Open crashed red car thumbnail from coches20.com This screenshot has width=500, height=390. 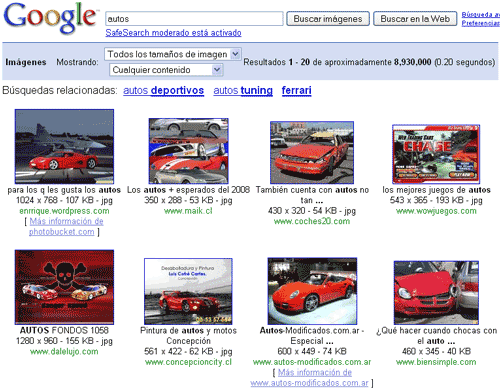(312, 152)
